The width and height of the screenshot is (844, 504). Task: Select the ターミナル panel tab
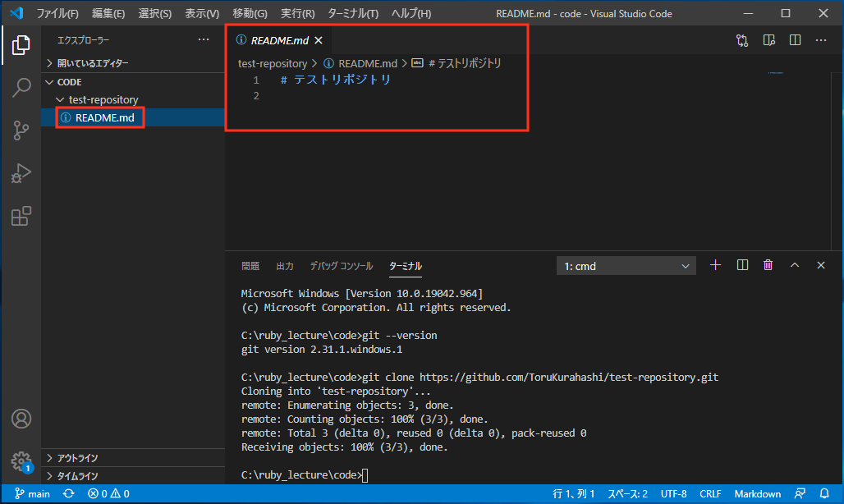(406, 266)
